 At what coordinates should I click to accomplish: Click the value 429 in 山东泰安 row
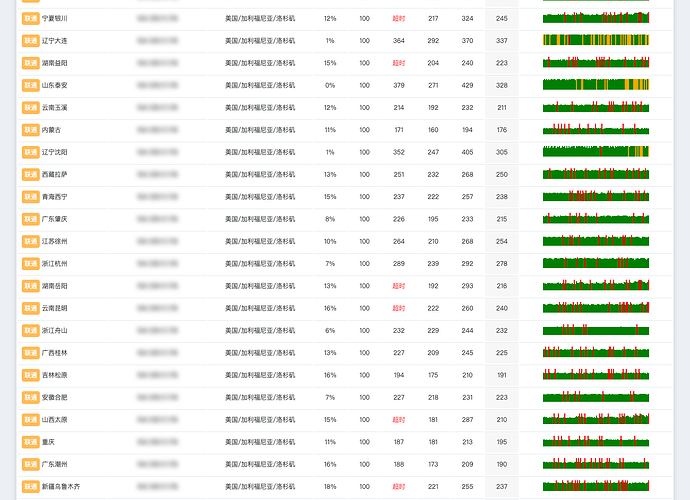pyautogui.click(x=467, y=85)
